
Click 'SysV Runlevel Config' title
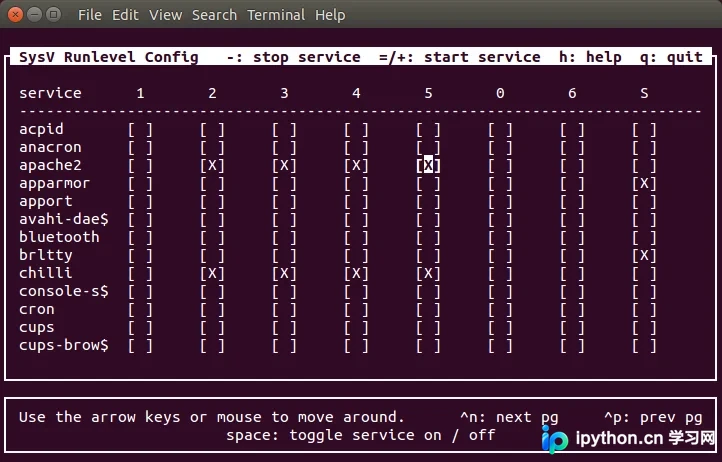pyautogui.click(x=109, y=57)
